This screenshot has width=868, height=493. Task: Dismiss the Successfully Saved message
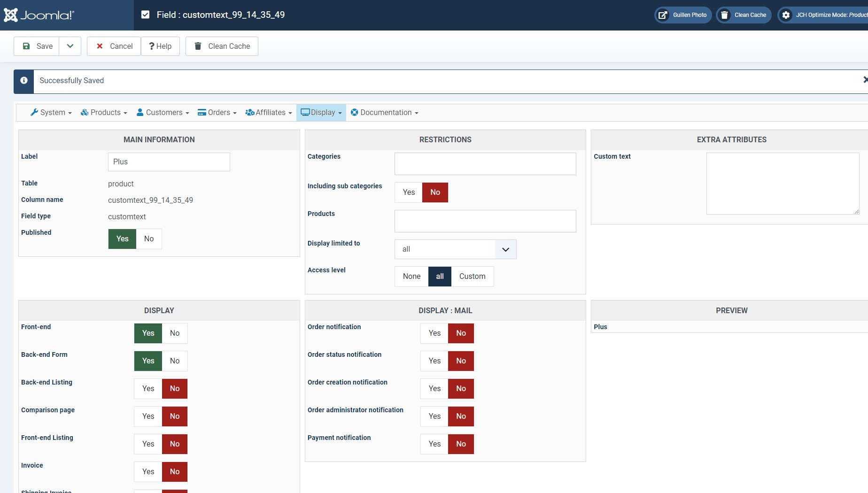click(865, 80)
